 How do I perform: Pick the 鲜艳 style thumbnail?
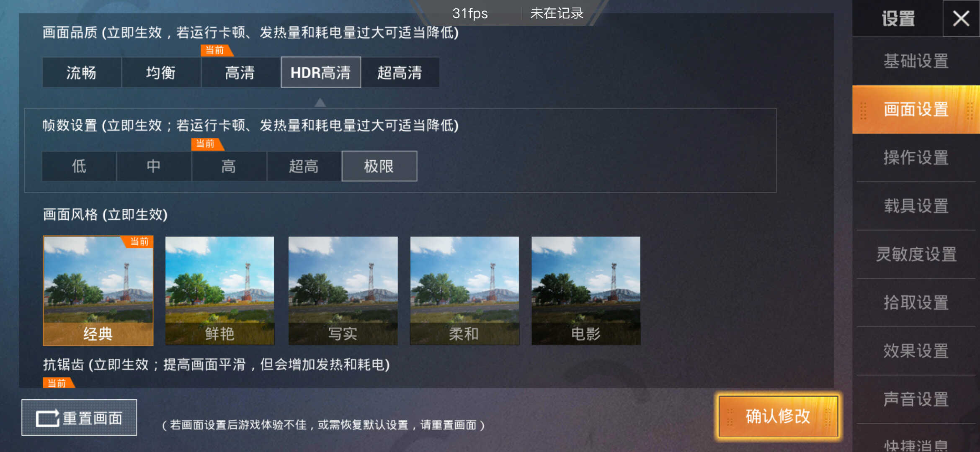pyautogui.click(x=220, y=291)
